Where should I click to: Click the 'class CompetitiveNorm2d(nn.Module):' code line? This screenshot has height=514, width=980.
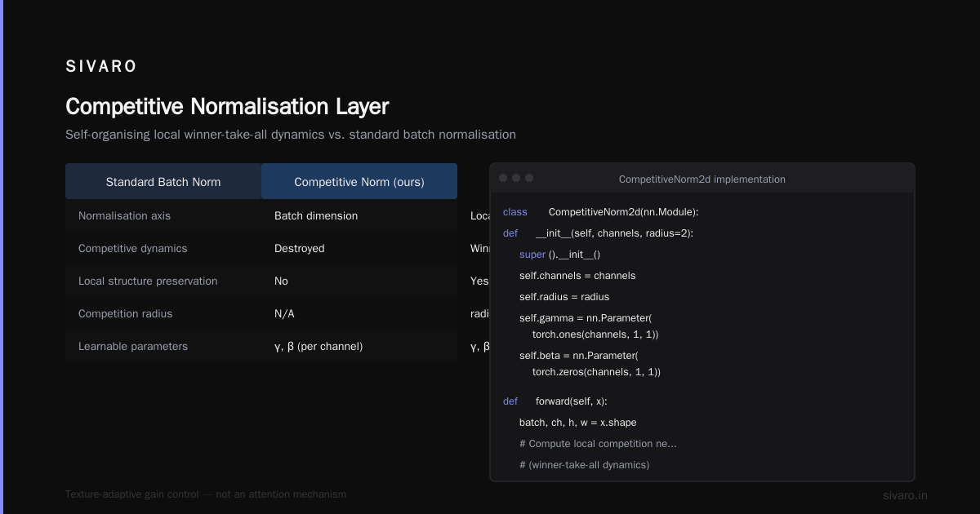(x=601, y=212)
